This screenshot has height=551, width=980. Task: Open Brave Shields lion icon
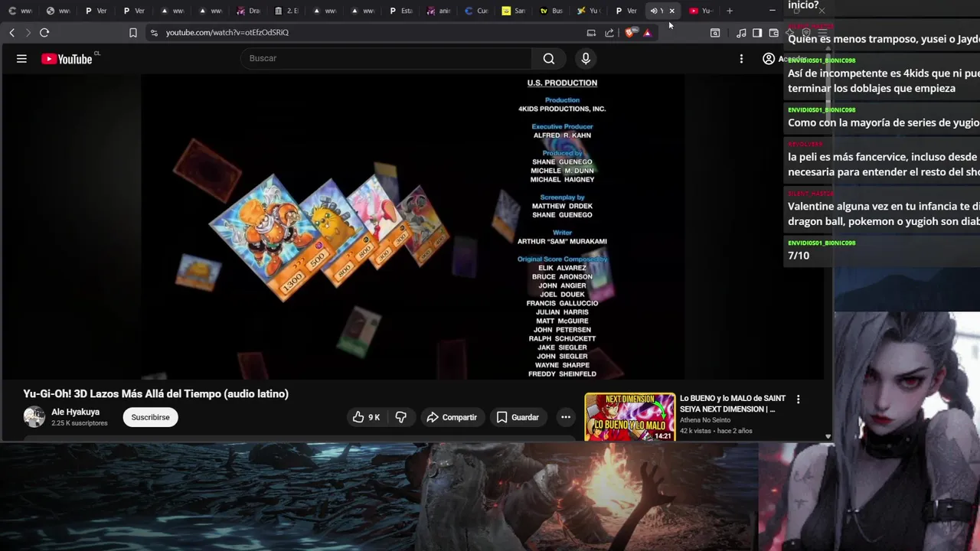(x=630, y=32)
